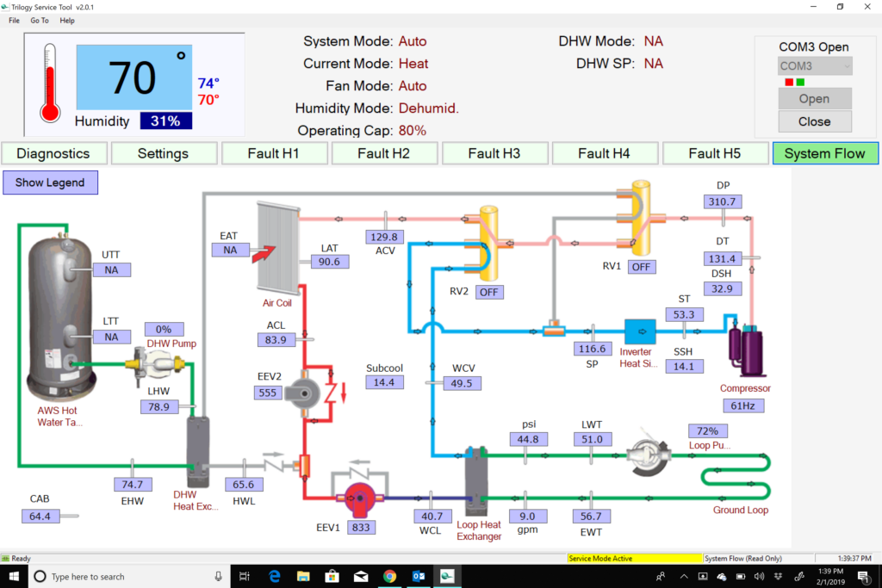Toggle RV2 from OFF
This screenshot has height=588, width=882.
[x=489, y=292]
